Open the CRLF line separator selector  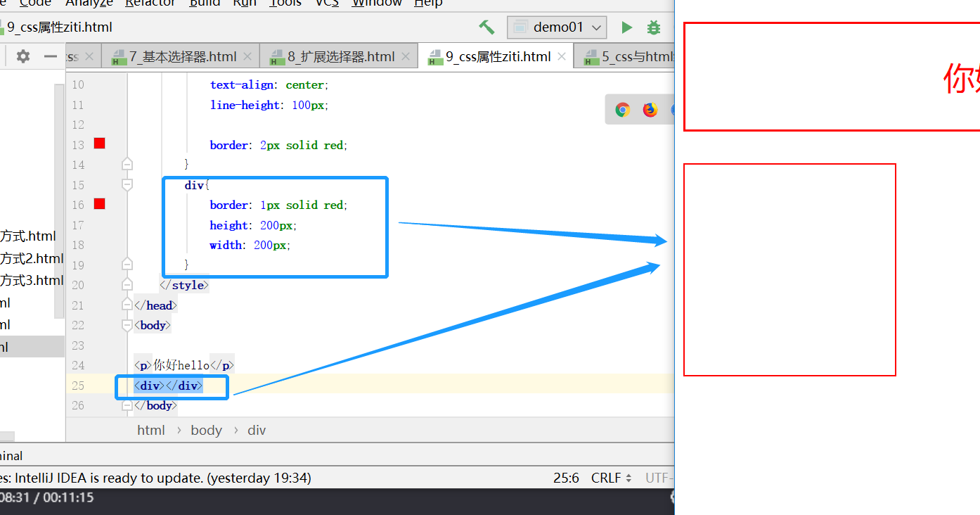coord(611,478)
